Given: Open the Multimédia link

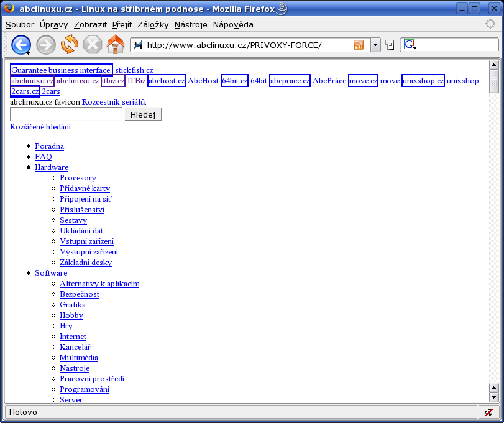Looking at the screenshot, I should click(79, 358).
